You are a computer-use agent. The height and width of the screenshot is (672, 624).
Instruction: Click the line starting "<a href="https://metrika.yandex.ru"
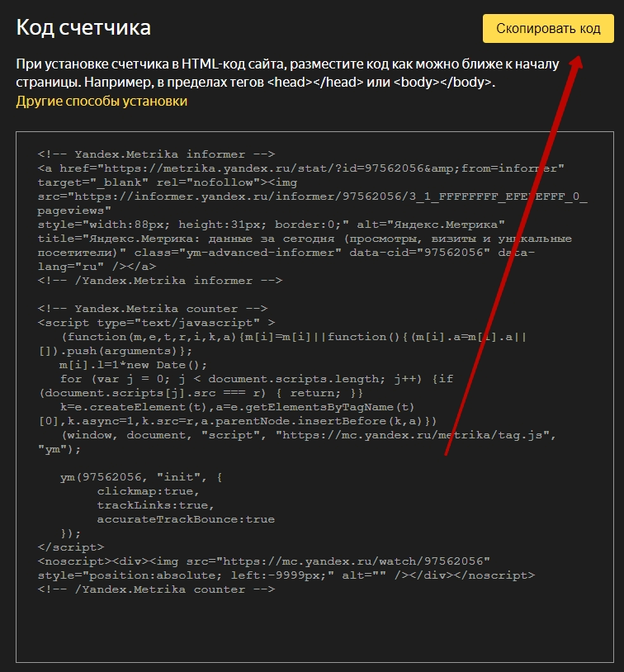[300, 168]
